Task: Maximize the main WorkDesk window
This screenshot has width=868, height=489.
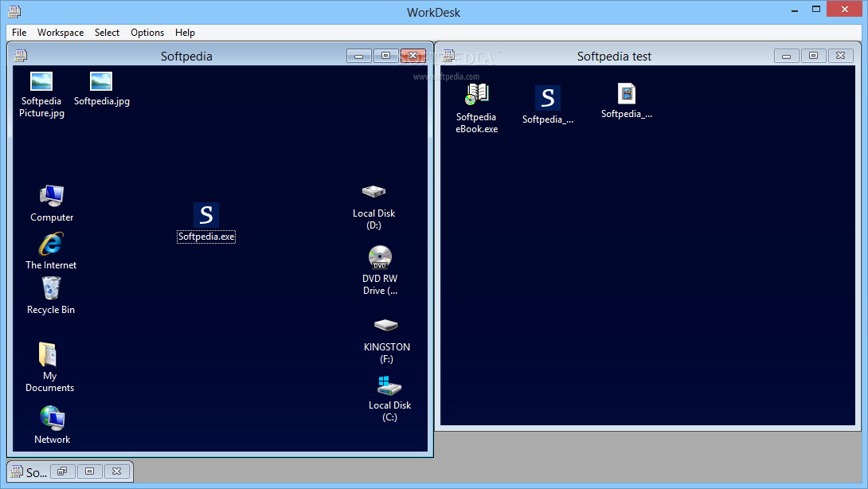Action: pos(816,10)
